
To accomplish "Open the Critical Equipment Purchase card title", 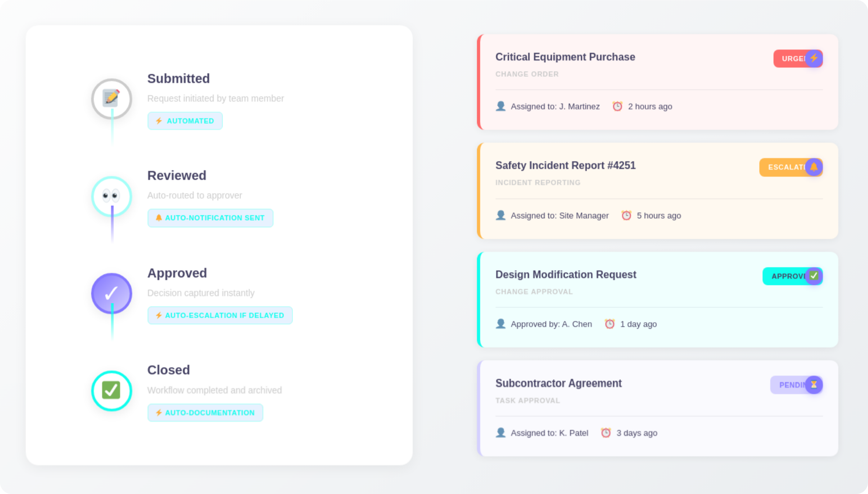I will 565,57.
